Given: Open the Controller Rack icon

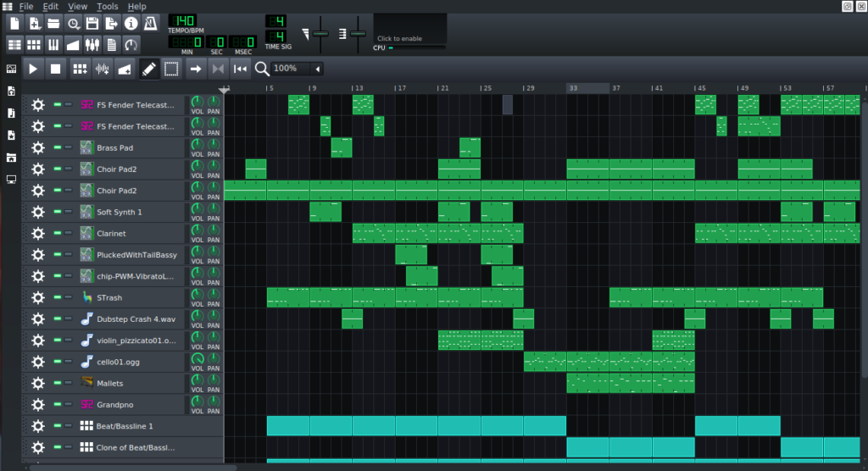Looking at the screenshot, I should 131,45.
